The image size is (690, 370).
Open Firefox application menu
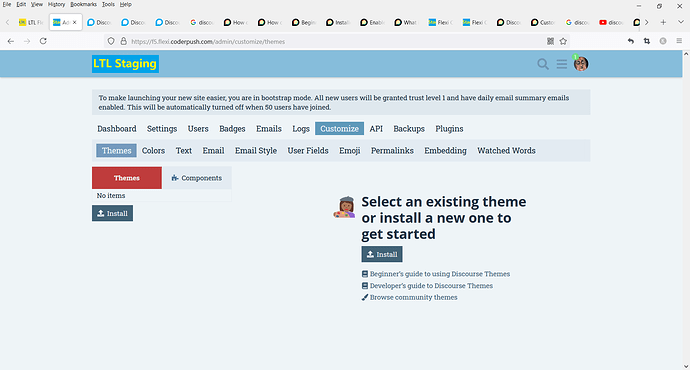(x=679, y=41)
